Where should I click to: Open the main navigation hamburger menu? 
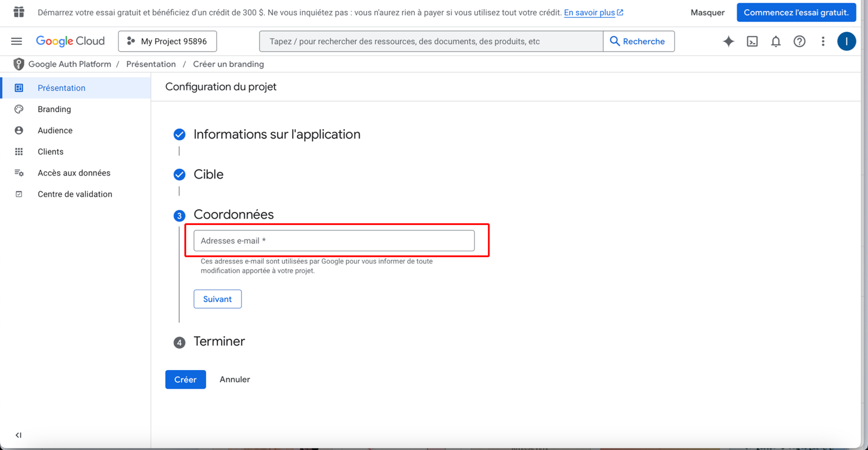(17, 41)
